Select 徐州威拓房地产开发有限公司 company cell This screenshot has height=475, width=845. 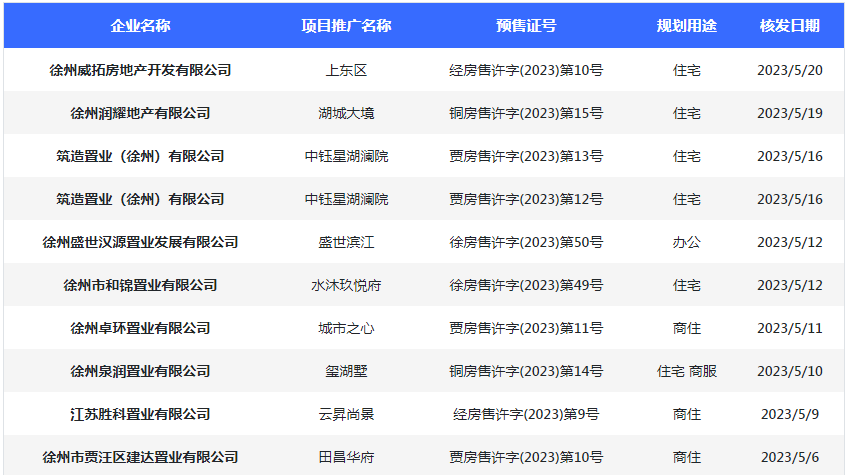pyautogui.click(x=140, y=70)
